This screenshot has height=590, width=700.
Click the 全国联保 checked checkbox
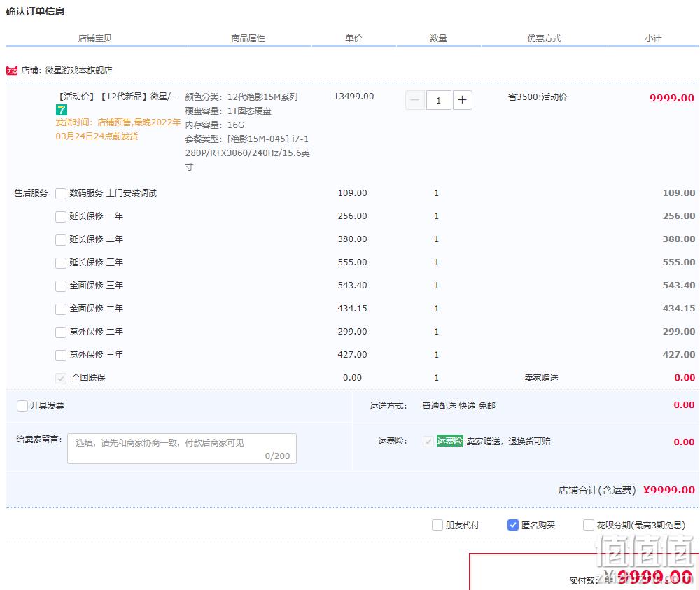(x=61, y=379)
